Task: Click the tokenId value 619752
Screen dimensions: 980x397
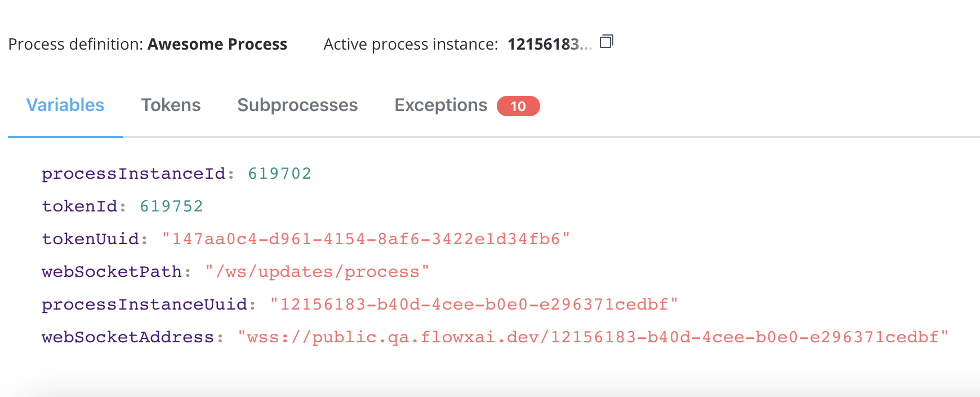Action: point(171,206)
